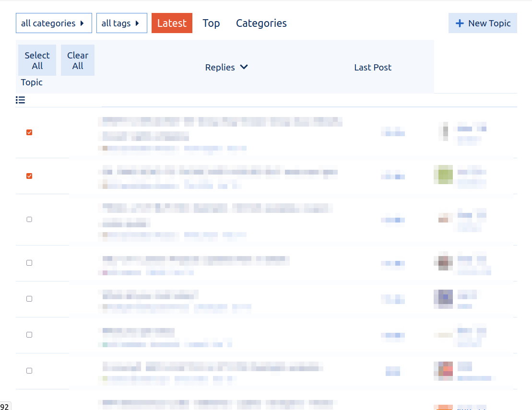The width and height of the screenshot is (532, 410).
Task: Open the bulk actions list icon
Action: pos(20,100)
